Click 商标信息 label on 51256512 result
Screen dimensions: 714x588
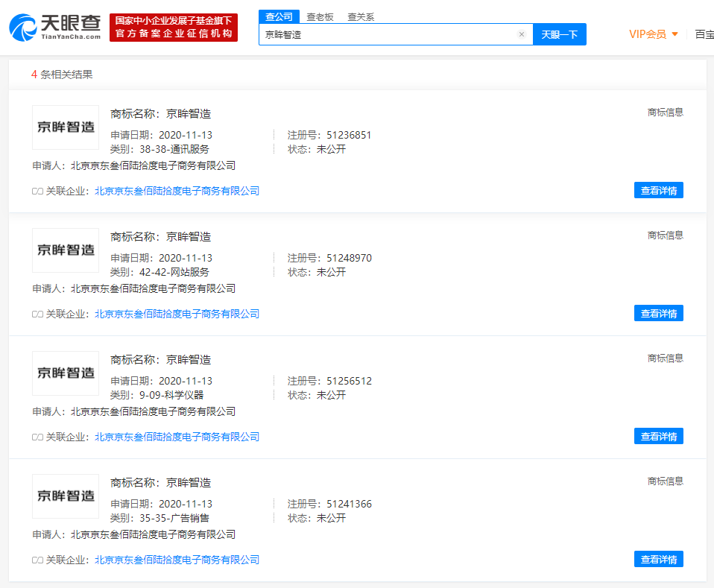pos(666,358)
